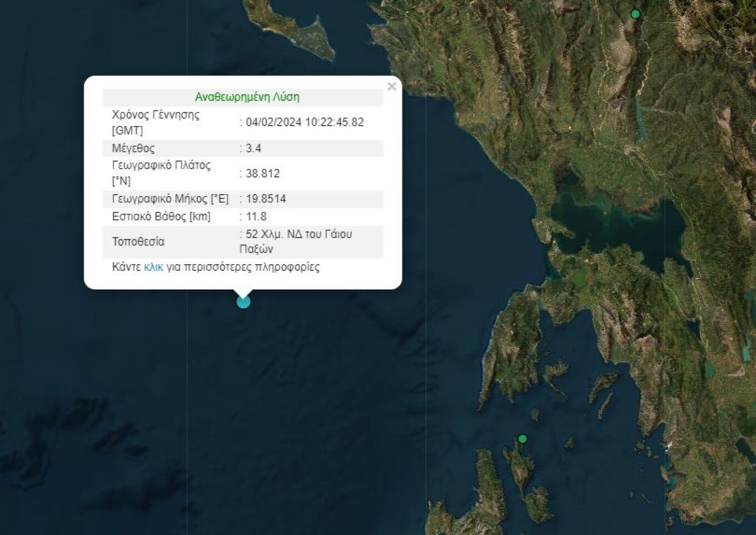Click the 'Γεωγραφικό Πλάτος' label
756x535 pixels.
click(x=161, y=166)
